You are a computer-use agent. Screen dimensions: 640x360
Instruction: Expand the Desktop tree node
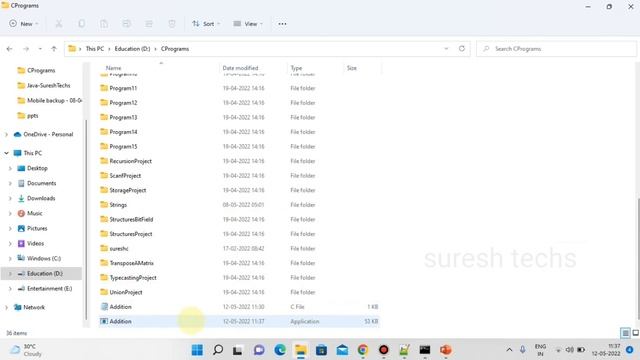10,168
